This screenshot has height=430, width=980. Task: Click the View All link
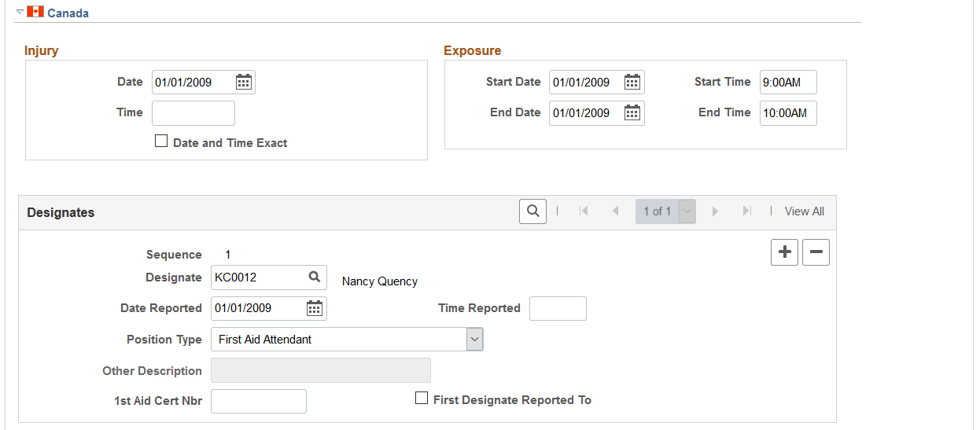804,211
